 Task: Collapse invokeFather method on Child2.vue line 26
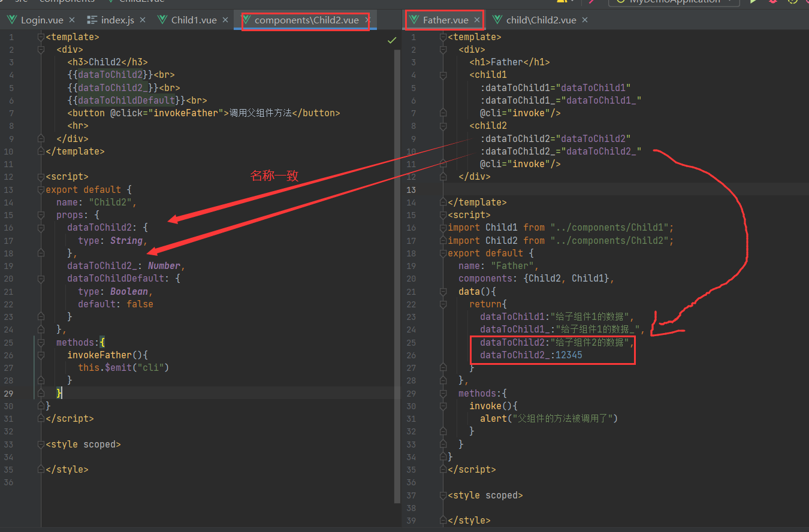(x=41, y=355)
